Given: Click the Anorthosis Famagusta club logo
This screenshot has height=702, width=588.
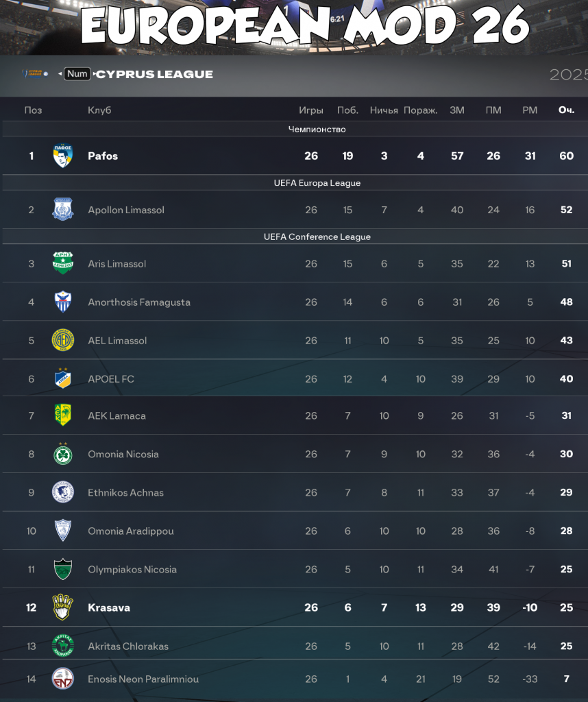Looking at the screenshot, I should pyautogui.click(x=62, y=302).
